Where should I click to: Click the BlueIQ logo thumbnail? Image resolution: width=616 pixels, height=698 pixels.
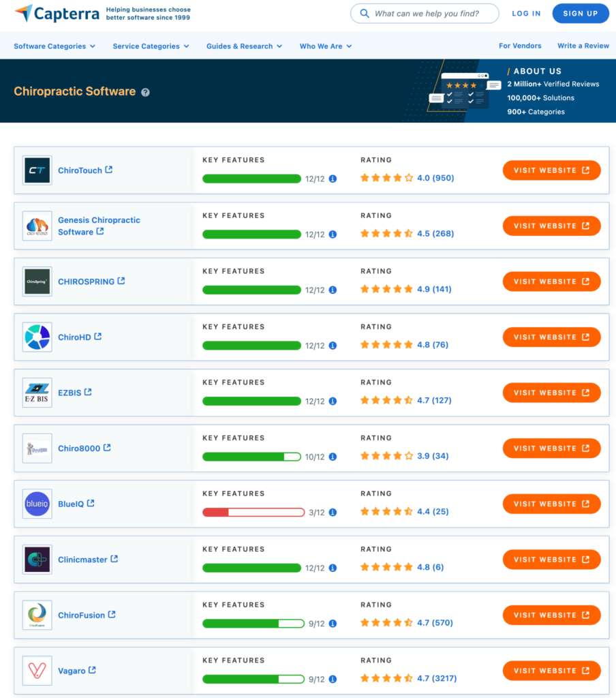37,504
